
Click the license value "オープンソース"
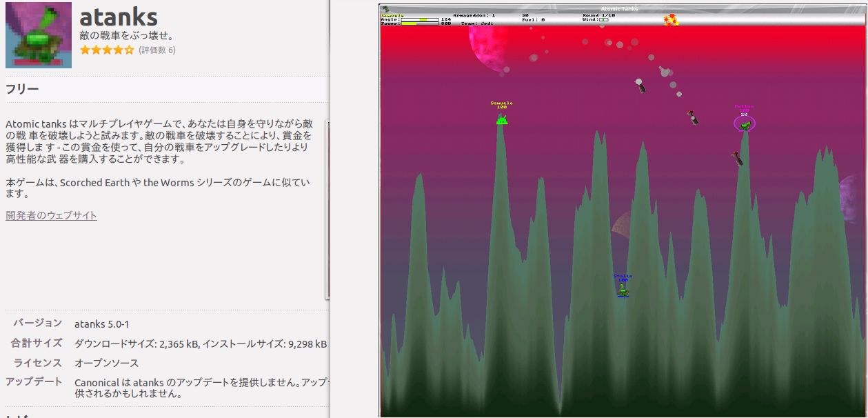[106, 363]
